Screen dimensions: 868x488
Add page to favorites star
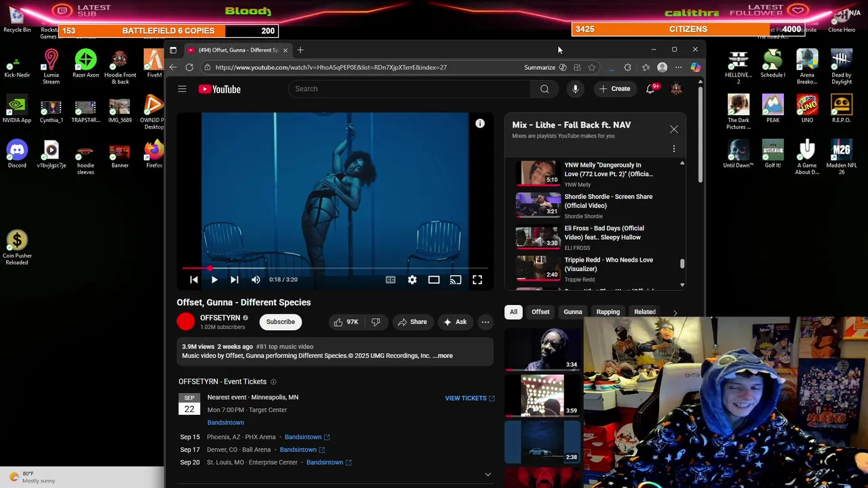[592, 67]
